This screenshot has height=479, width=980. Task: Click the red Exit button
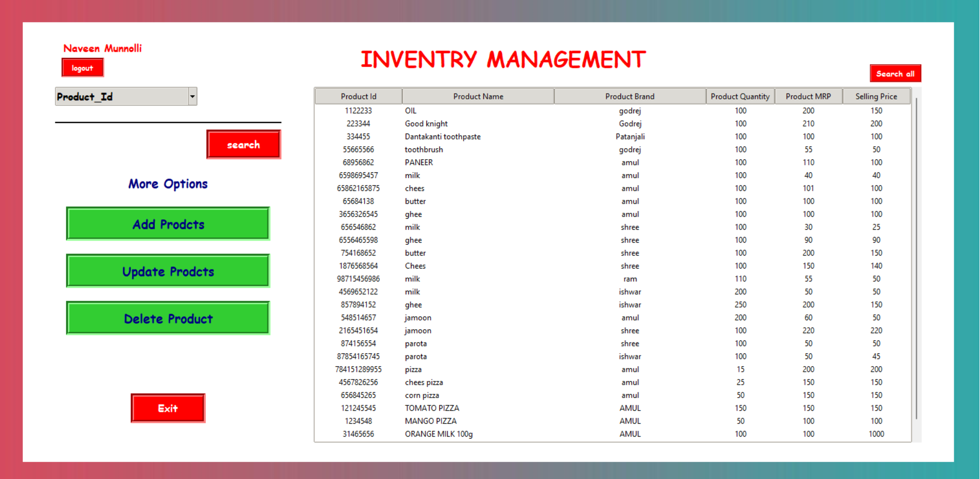pyautogui.click(x=168, y=408)
